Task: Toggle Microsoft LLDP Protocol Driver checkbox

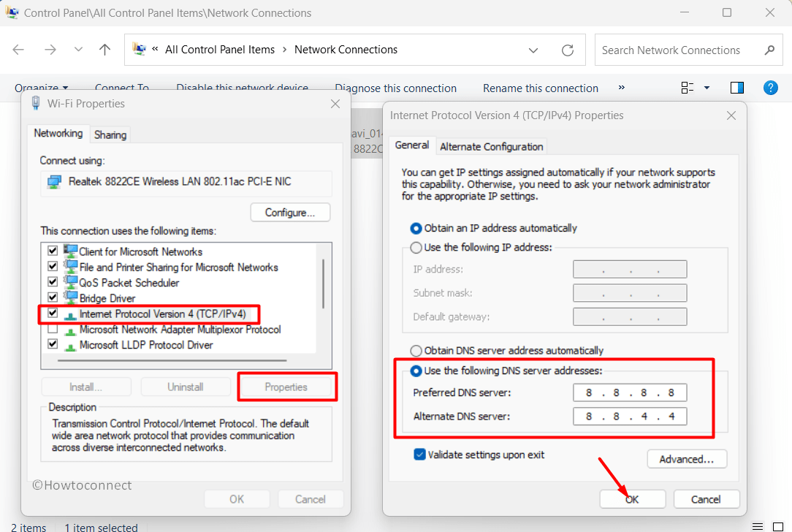Action: 53,344
